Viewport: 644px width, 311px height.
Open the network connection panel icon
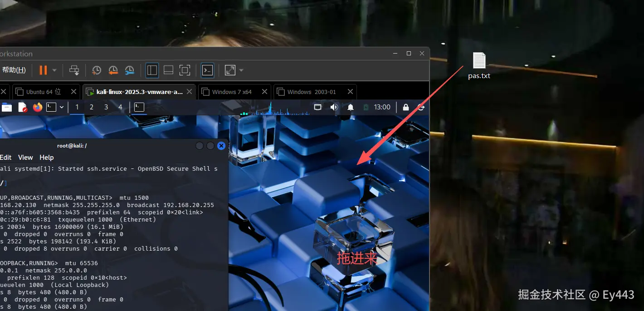click(x=318, y=107)
